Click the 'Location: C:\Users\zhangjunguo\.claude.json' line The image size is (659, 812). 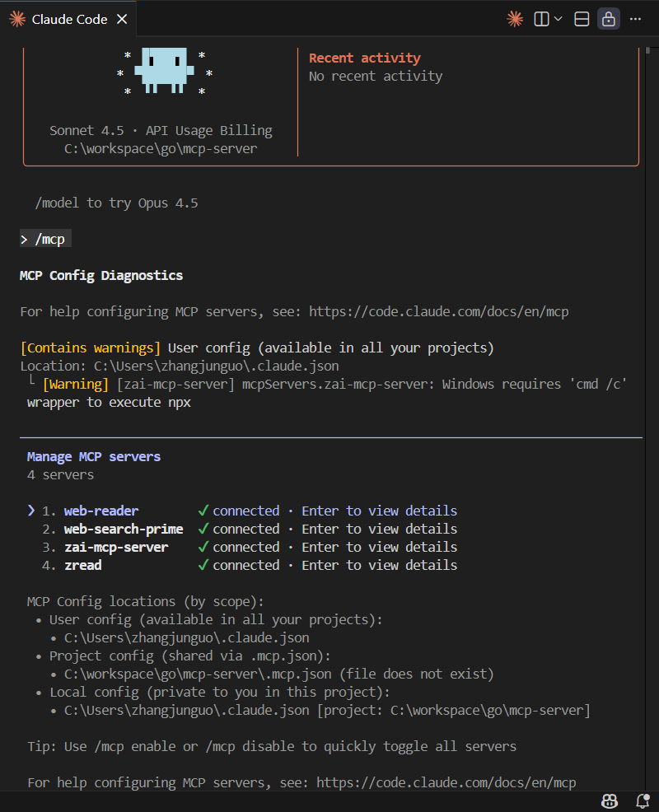180,366
